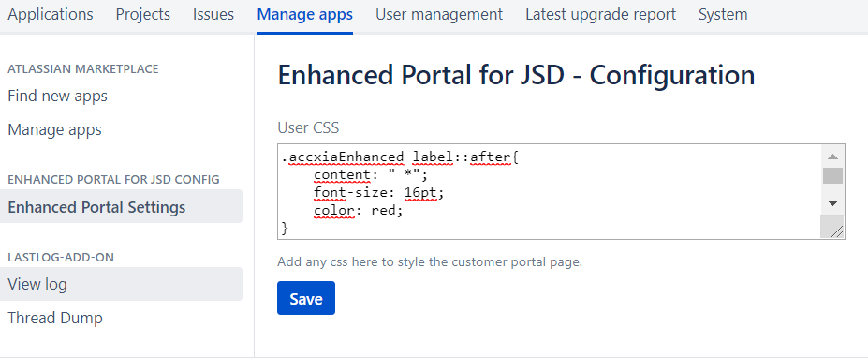Open the Issues tab
868x358 pixels.
coord(213,14)
